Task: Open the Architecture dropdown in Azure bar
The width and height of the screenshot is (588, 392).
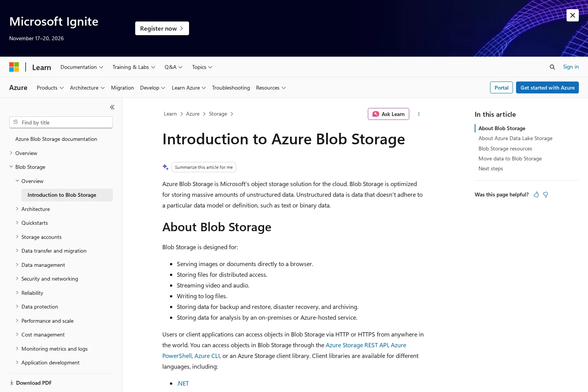Action: (87, 88)
